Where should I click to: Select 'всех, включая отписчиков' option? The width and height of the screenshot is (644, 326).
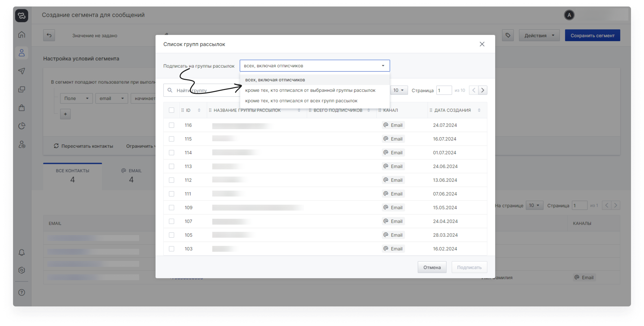(x=315, y=80)
